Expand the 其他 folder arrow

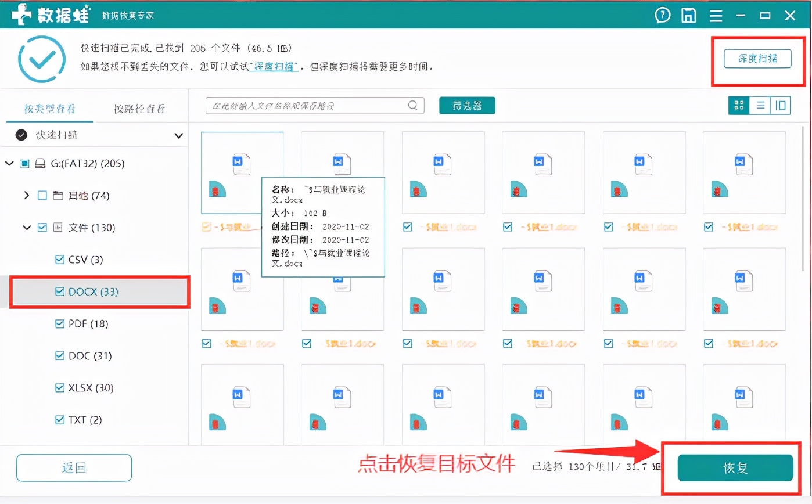pyautogui.click(x=26, y=195)
